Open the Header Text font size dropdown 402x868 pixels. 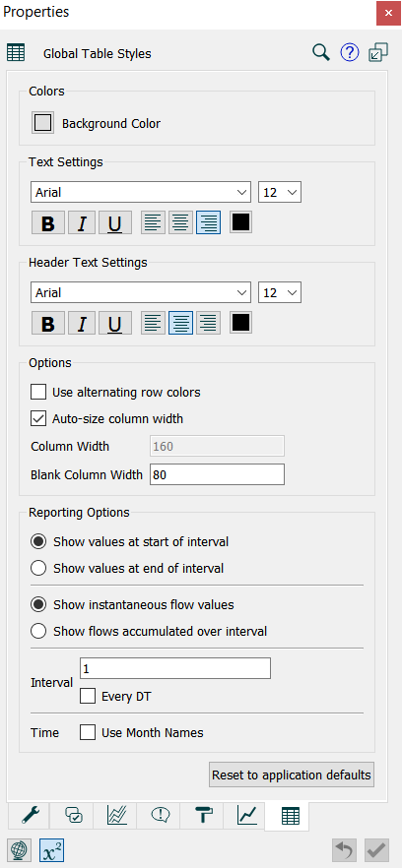[x=280, y=292]
